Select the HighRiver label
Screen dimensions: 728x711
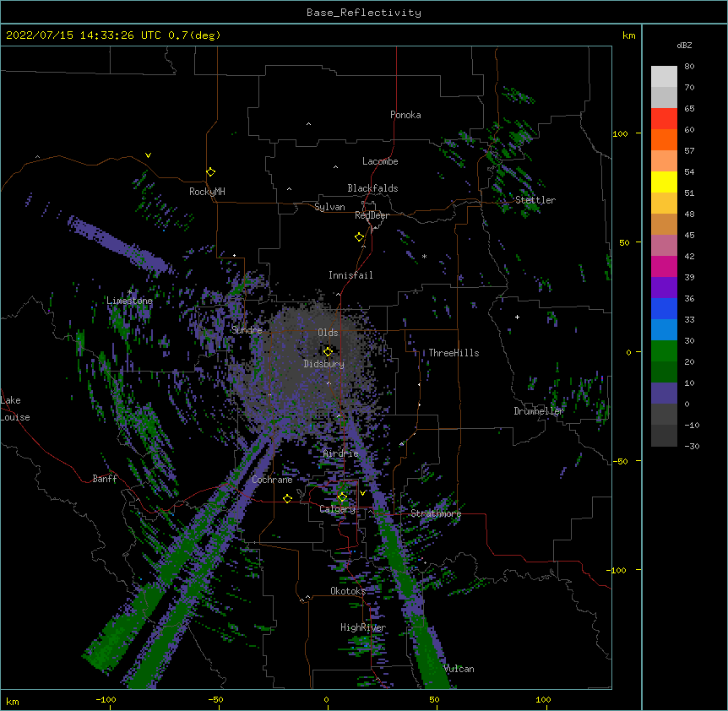tap(362, 627)
